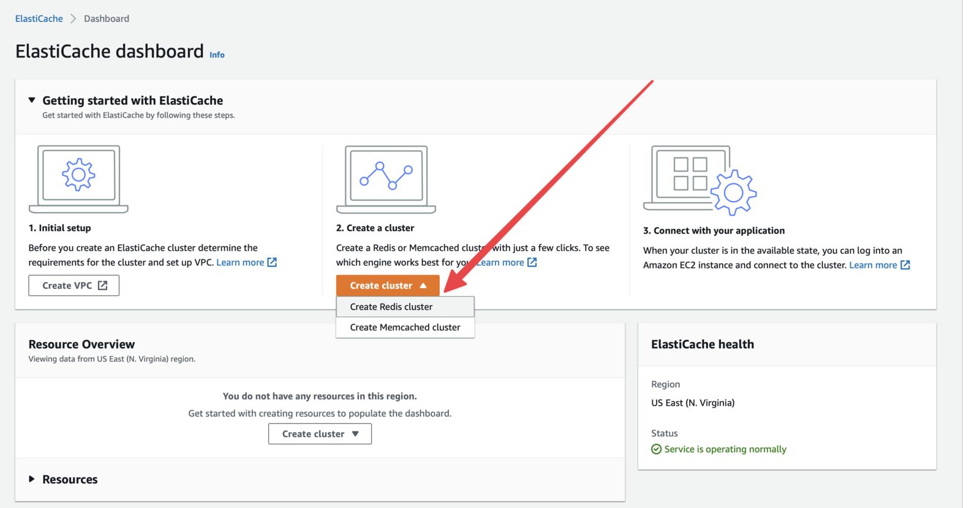Click external link icon under Create a cluster
Screen dimensions: 980x508
[532, 262]
